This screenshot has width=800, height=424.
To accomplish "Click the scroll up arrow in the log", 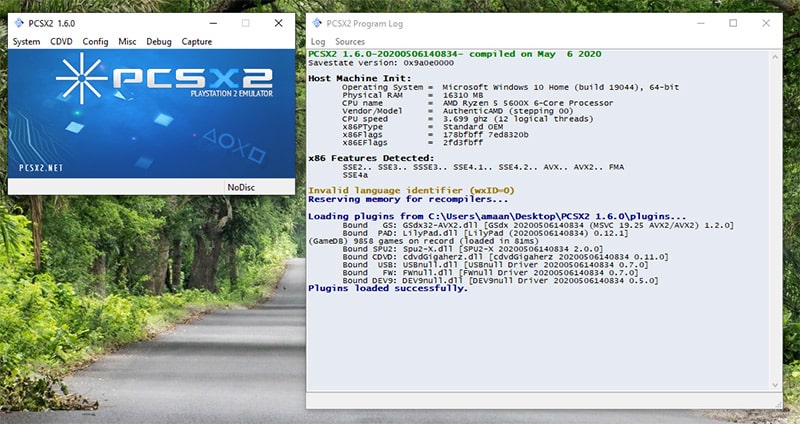I will point(776,57).
